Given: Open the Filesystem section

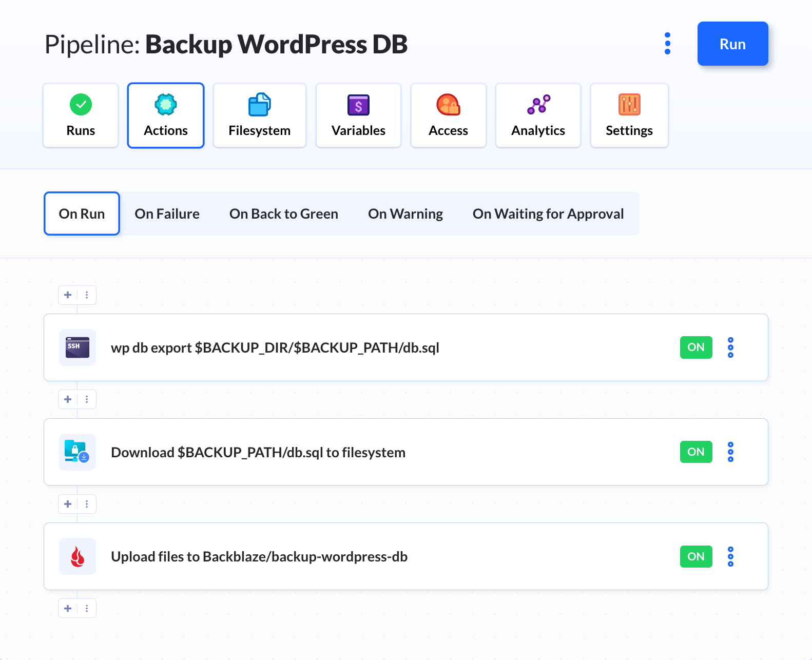Looking at the screenshot, I should click(259, 115).
